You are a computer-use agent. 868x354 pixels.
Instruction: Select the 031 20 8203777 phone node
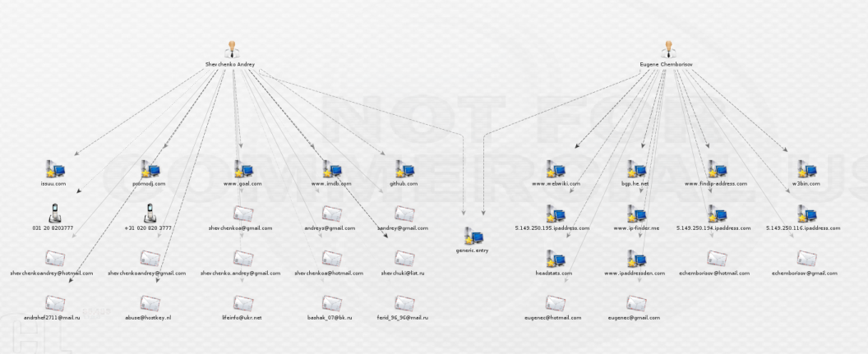pos(54,213)
